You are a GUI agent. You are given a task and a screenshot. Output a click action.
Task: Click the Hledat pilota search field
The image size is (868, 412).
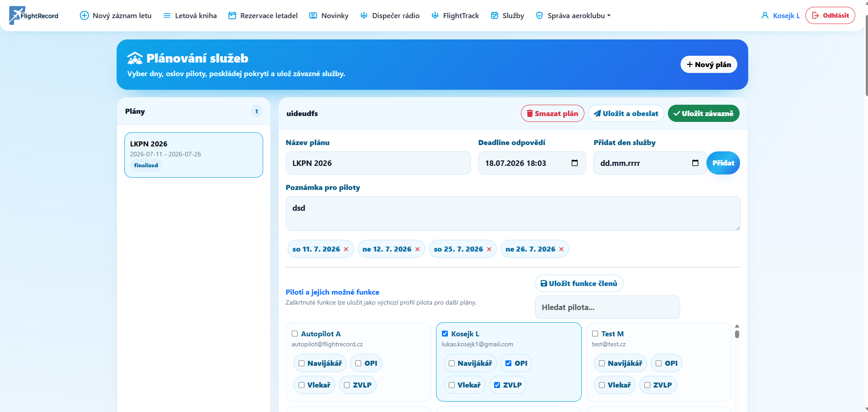tap(608, 307)
